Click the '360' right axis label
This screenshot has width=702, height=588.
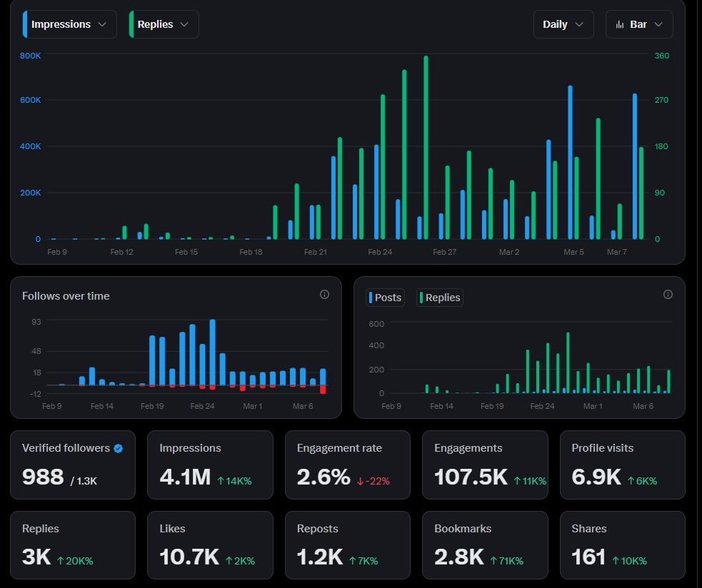pyautogui.click(x=662, y=56)
